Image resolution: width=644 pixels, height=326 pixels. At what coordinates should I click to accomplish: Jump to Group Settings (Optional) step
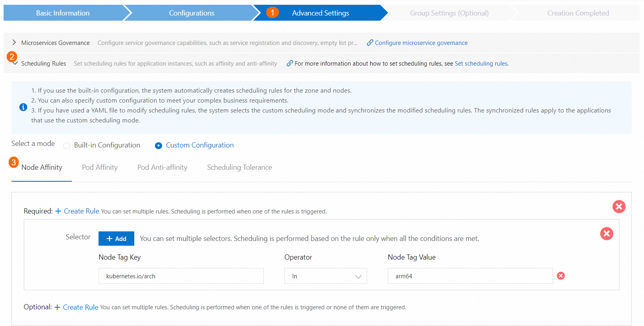(x=449, y=13)
